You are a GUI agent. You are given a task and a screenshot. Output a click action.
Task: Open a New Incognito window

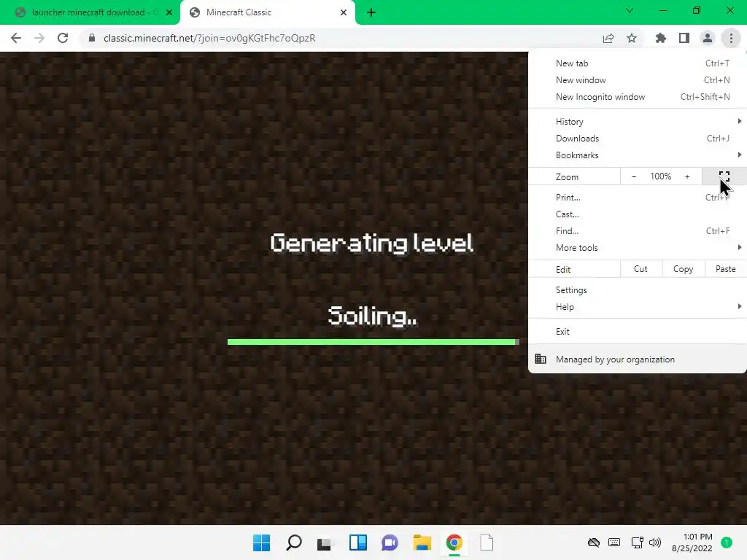pyautogui.click(x=638, y=97)
